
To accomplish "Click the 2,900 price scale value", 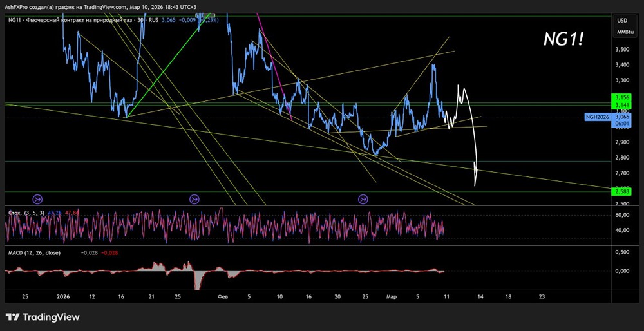I will tap(623, 142).
